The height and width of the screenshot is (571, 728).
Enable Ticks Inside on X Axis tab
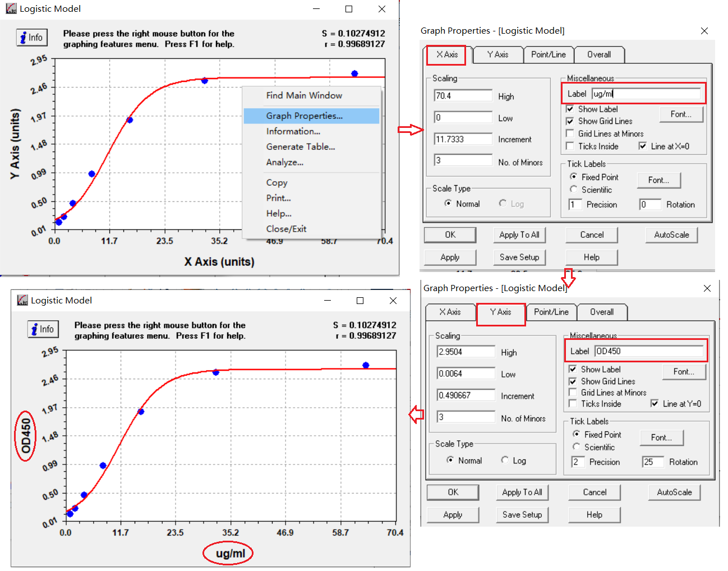pyautogui.click(x=570, y=146)
